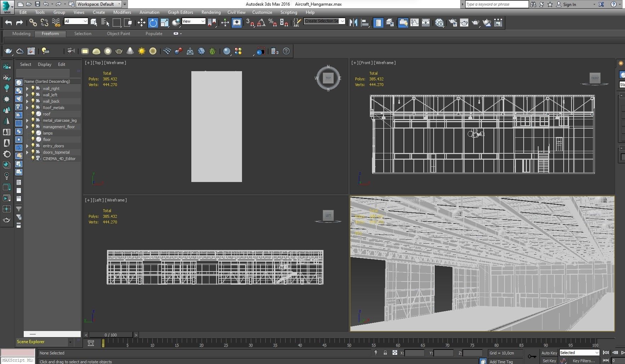Toggle Window/Crossing selection mode
The width and height of the screenshot is (625, 364).
128,23
